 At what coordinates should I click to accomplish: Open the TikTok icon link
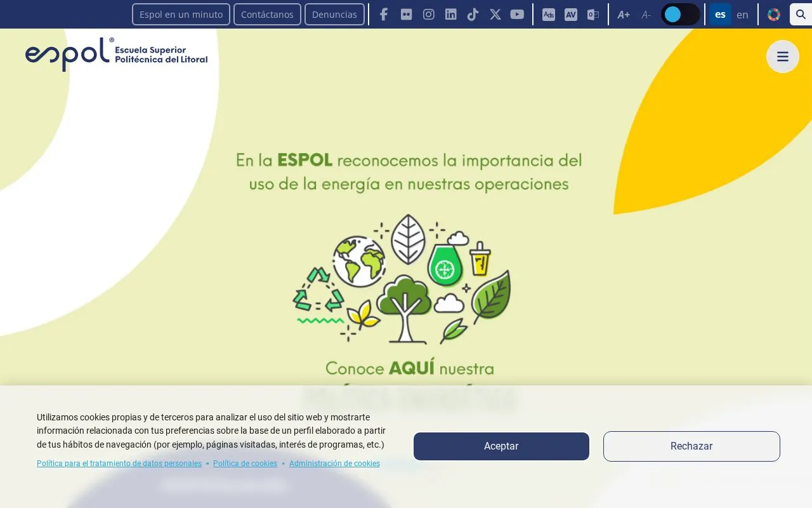click(x=473, y=14)
